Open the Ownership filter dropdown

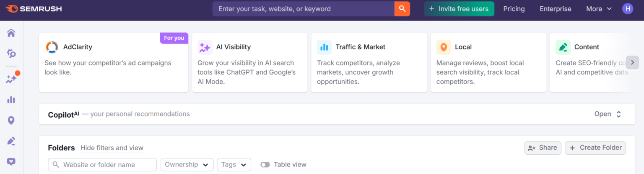click(x=187, y=165)
